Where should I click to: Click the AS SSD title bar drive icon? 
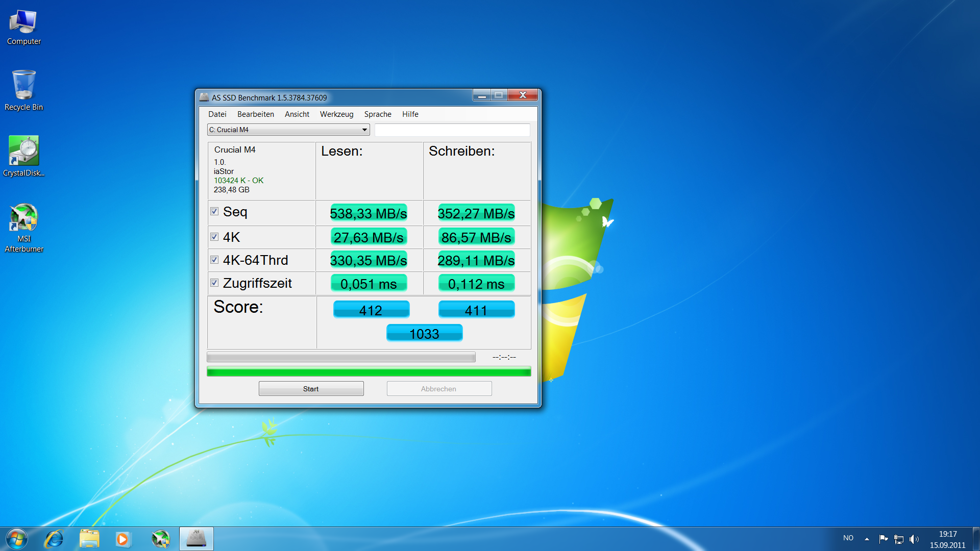point(204,97)
